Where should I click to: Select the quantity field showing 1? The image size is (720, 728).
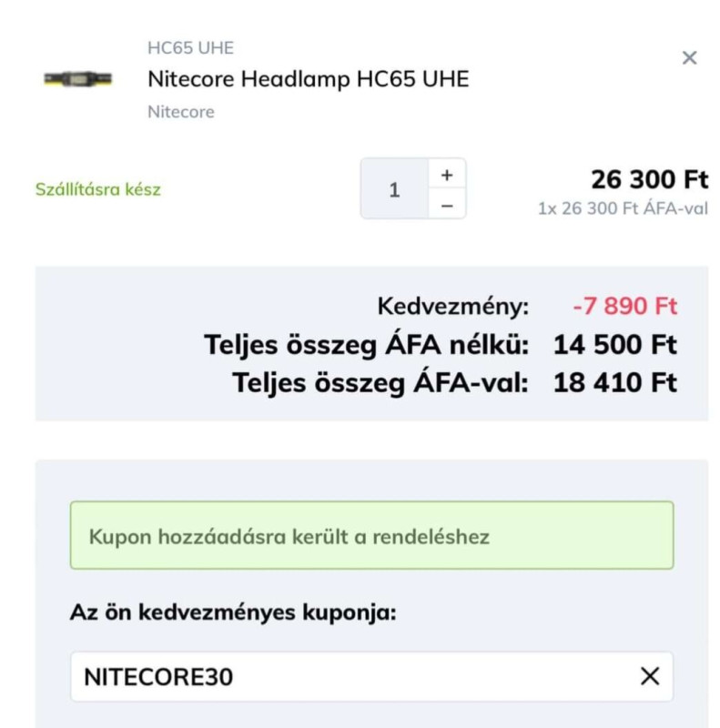click(x=394, y=189)
